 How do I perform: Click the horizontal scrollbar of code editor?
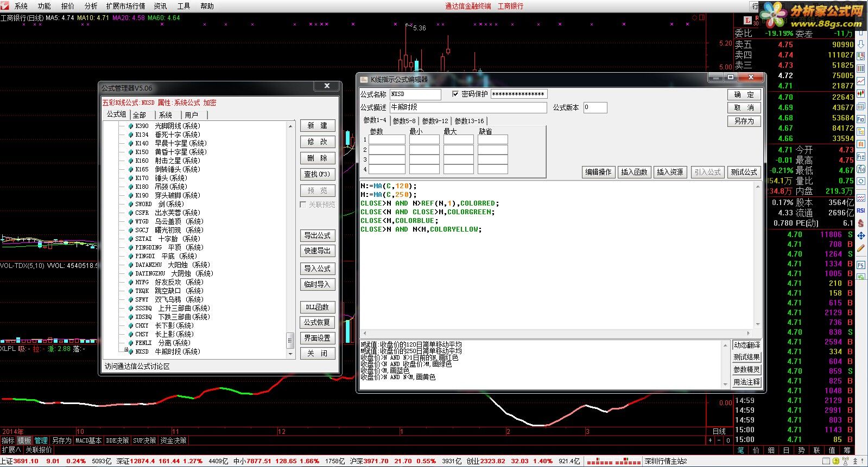pyautogui.click(x=556, y=333)
